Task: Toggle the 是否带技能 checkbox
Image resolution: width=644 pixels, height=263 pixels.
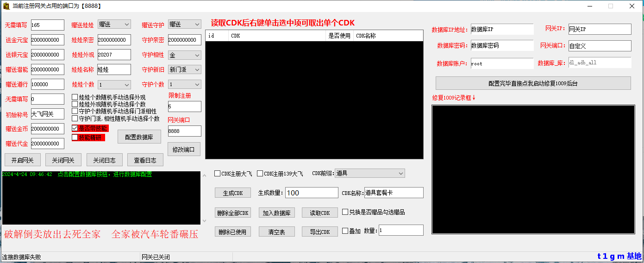Action: (75, 128)
